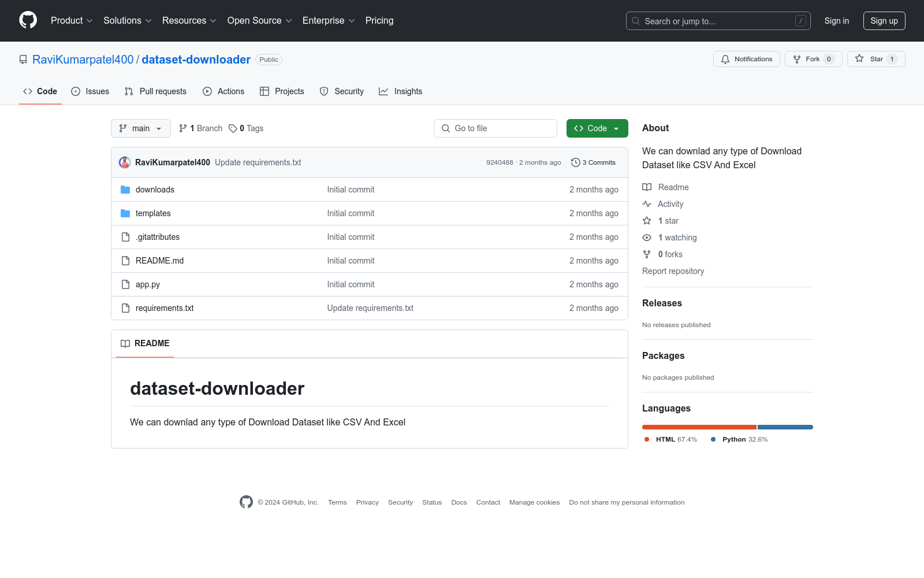This screenshot has height=578, width=924.
Task: Click the HTML 67.4% language label
Action: click(x=671, y=439)
